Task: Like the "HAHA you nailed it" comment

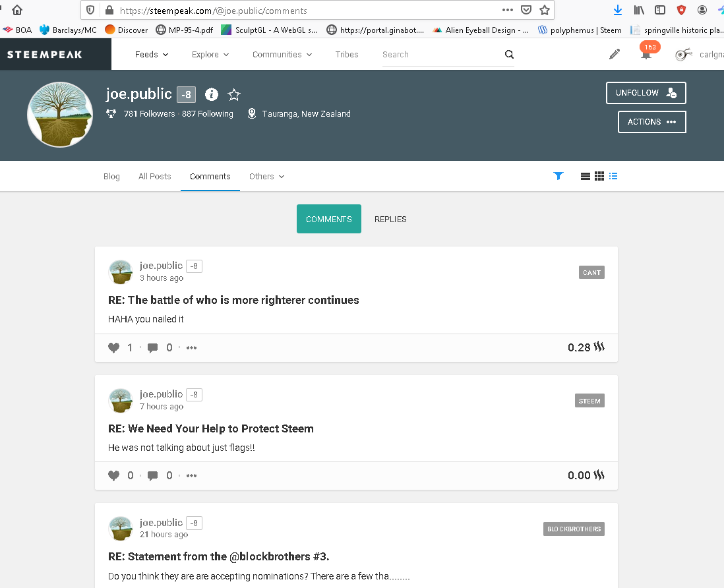Action: [114, 347]
